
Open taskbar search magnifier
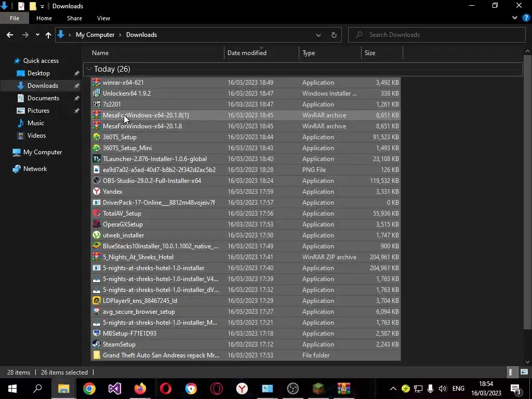point(37,389)
